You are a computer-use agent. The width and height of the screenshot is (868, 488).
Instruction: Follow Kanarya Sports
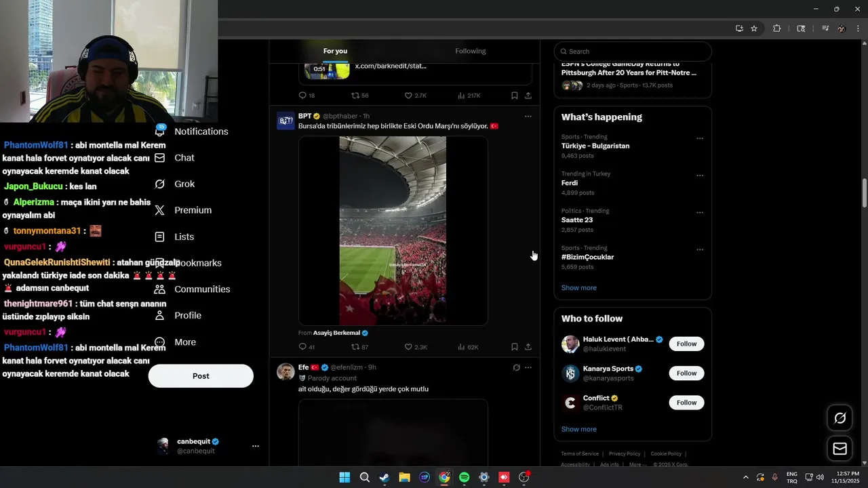[686, 373]
